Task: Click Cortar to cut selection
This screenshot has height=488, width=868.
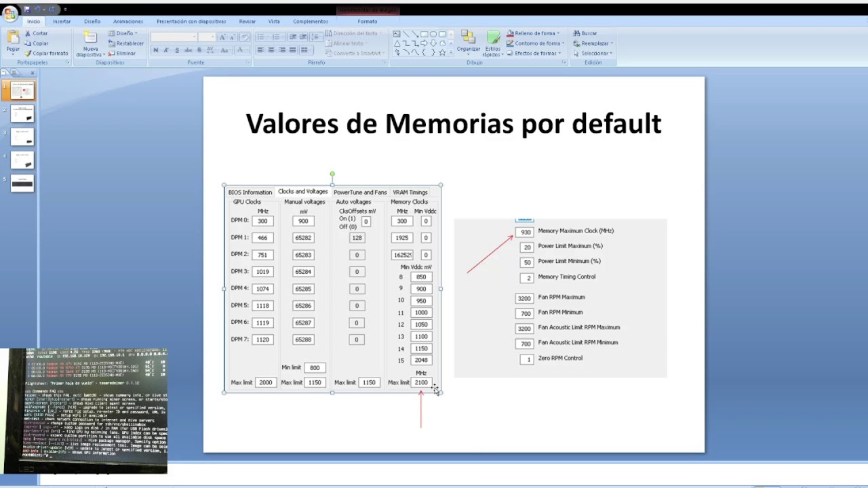Action: click(x=37, y=33)
